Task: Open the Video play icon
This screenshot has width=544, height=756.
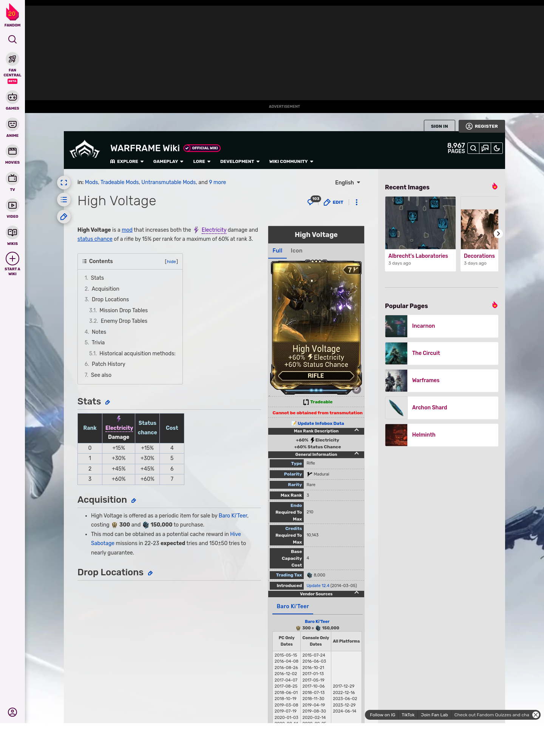Action: (x=12, y=205)
